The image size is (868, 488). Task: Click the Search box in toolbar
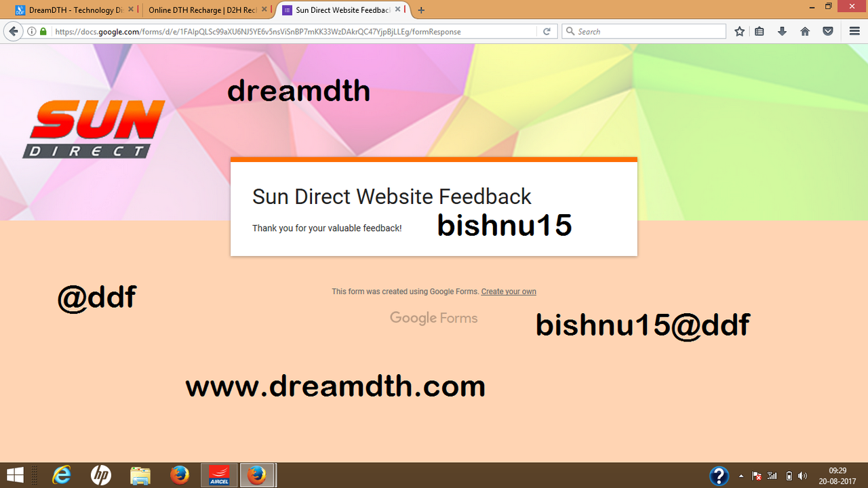pos(644,31)
